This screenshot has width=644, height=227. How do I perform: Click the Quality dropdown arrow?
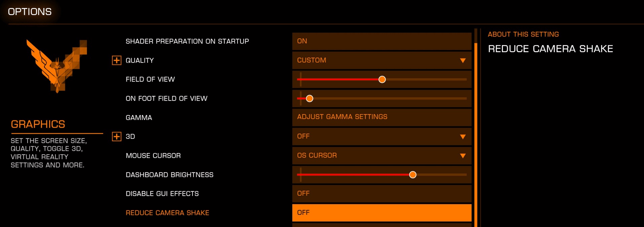pos(463,61)
